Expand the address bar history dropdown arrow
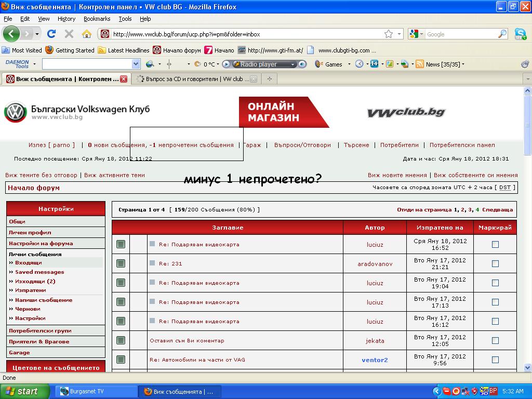Image resolution: width=532 pixels, height=399 pixels. pyautogui.click(x=399, y=34)
